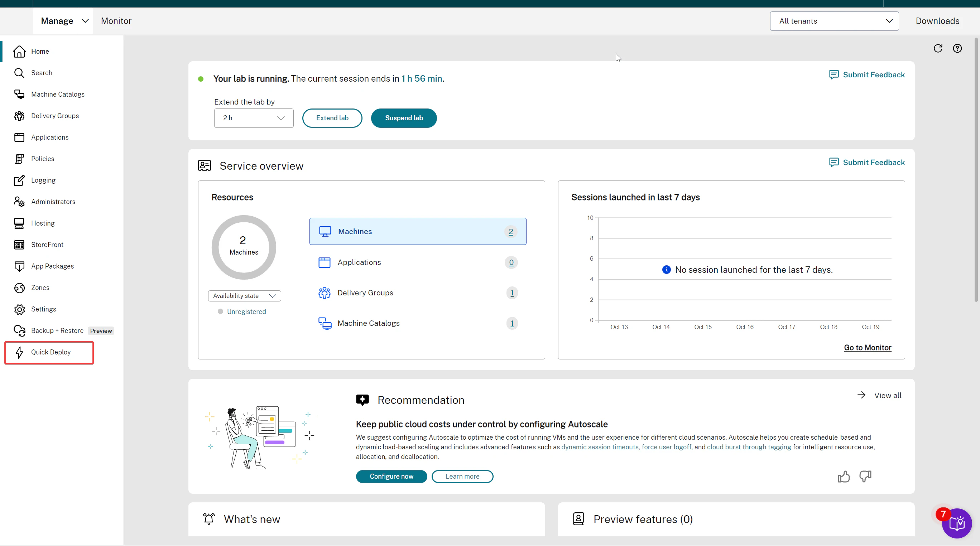Expand the All Tenants selector dropdown

pos(834,21)
